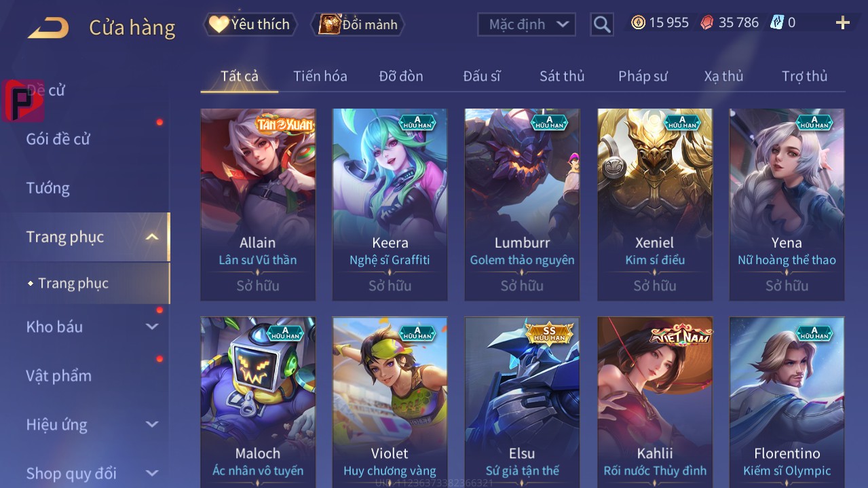Select the Keera Nghệ sĩ Graffiti skin card

click(390, 204)
